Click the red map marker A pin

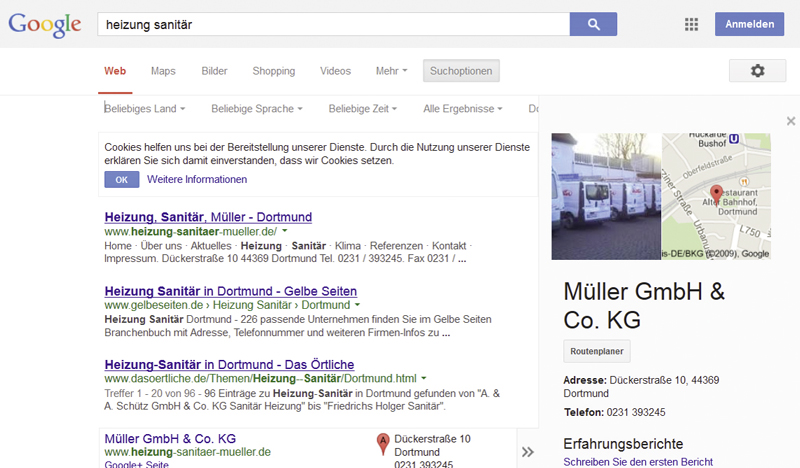[x=383, y=444]
